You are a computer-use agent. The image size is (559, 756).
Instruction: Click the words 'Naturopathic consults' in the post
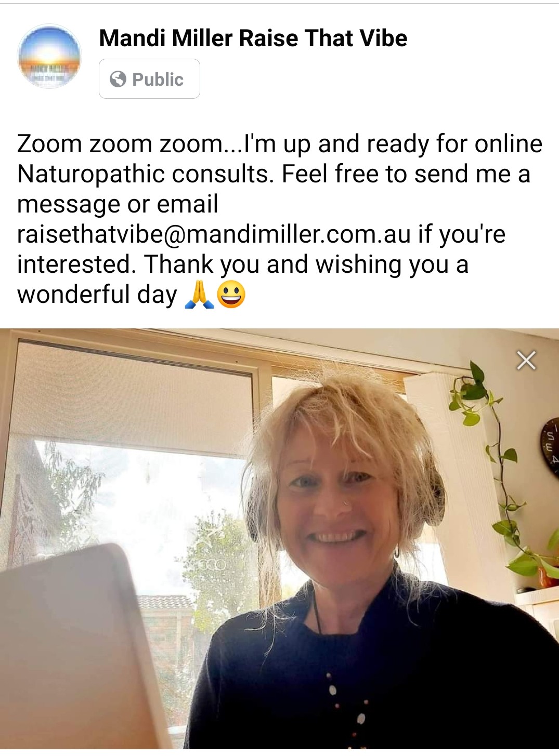[x=145, y=174]
